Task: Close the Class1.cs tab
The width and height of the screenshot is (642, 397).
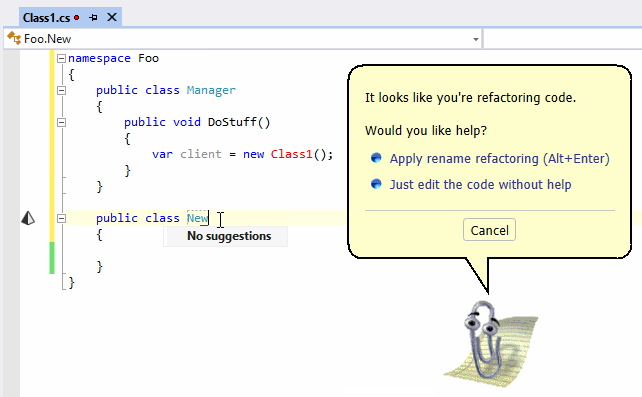Action: [x=112, y=17]
